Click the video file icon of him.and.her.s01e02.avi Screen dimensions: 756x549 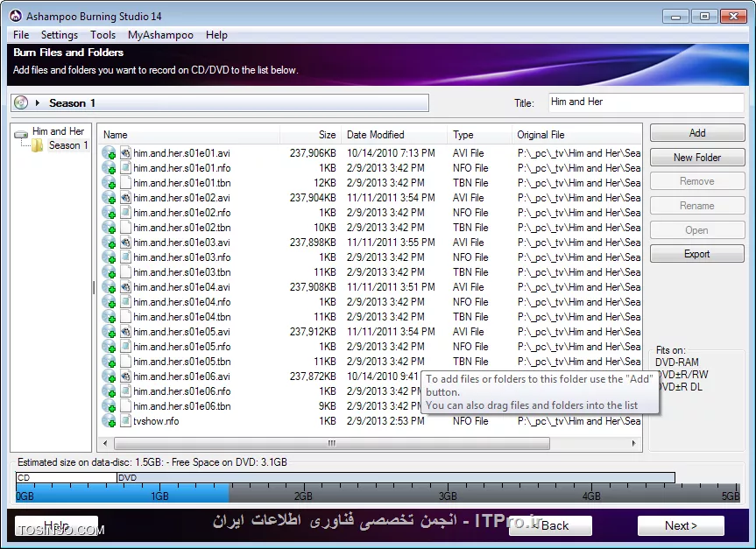click(125, 198)
